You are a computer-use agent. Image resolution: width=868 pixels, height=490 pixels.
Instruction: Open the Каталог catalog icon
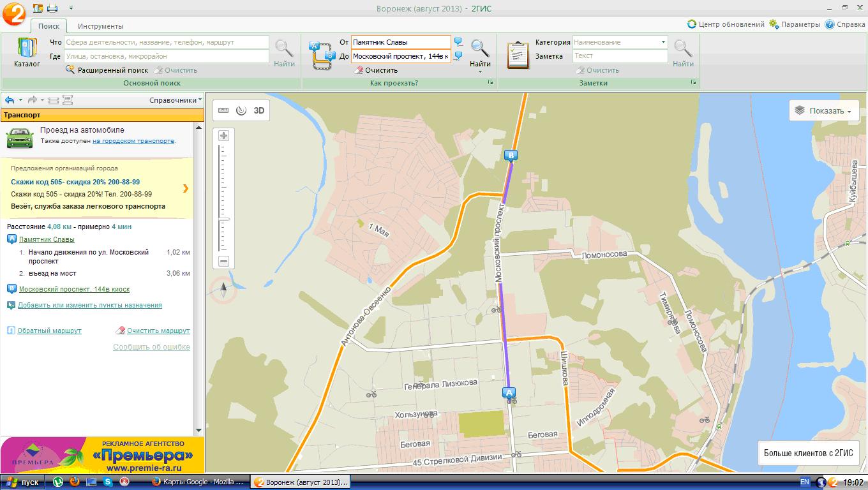pos(27,52)
